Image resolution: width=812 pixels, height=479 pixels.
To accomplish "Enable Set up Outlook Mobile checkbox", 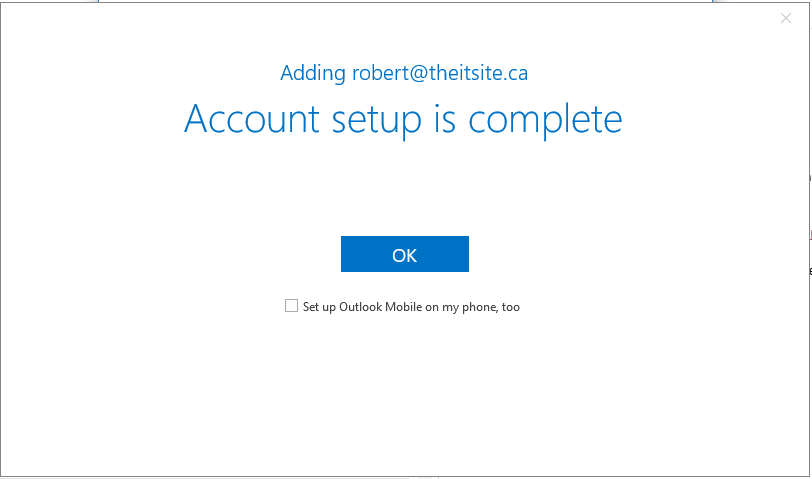I will [x=292, y=306].
